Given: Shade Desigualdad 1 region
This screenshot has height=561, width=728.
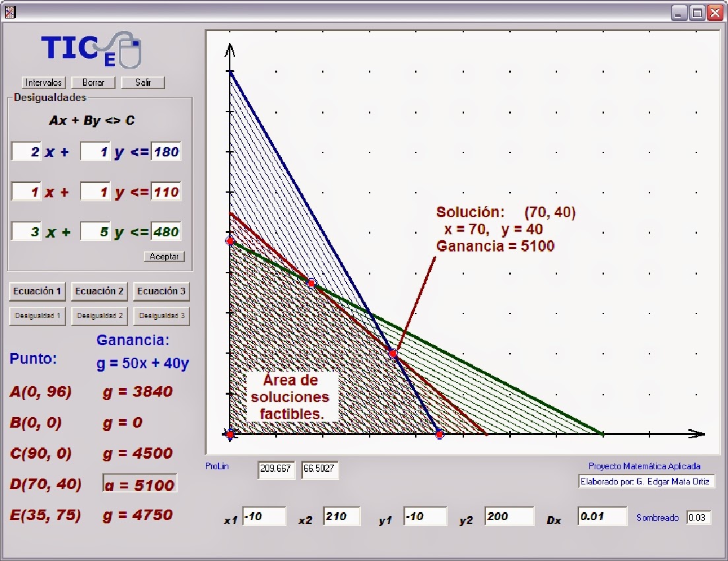Looking at the screenshot, I should [37, 316].
